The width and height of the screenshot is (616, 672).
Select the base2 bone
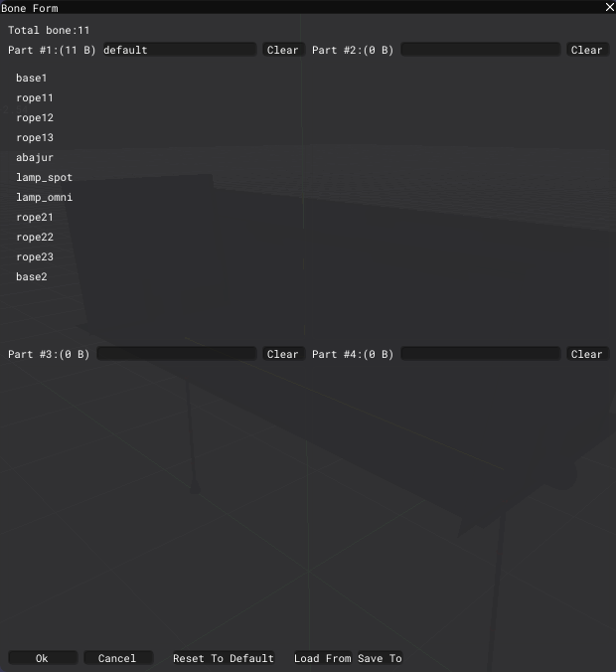pyautogui.click(x=32, y=276)
